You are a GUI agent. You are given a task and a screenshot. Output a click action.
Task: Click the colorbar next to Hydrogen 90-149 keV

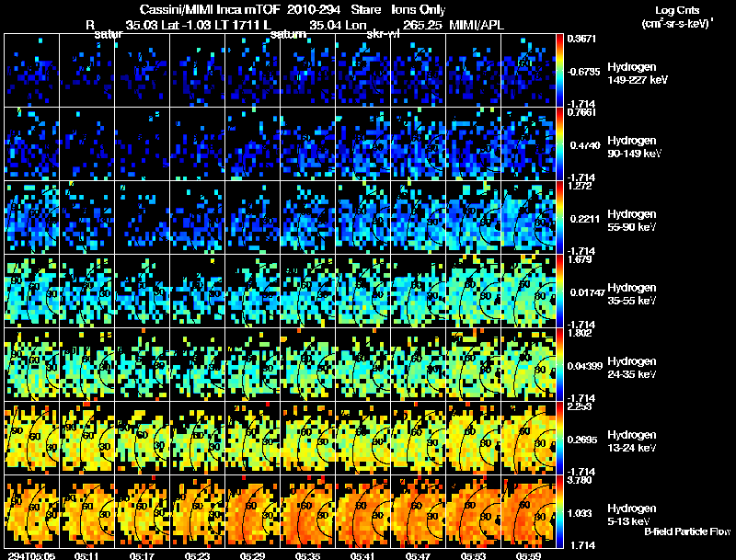pyautogui.click(x=559, y=144)
